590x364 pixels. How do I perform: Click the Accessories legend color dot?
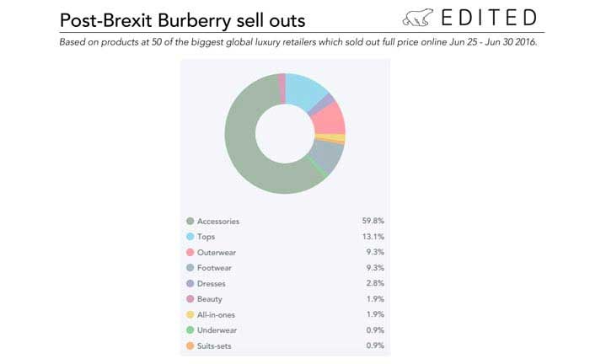(190, 222)
